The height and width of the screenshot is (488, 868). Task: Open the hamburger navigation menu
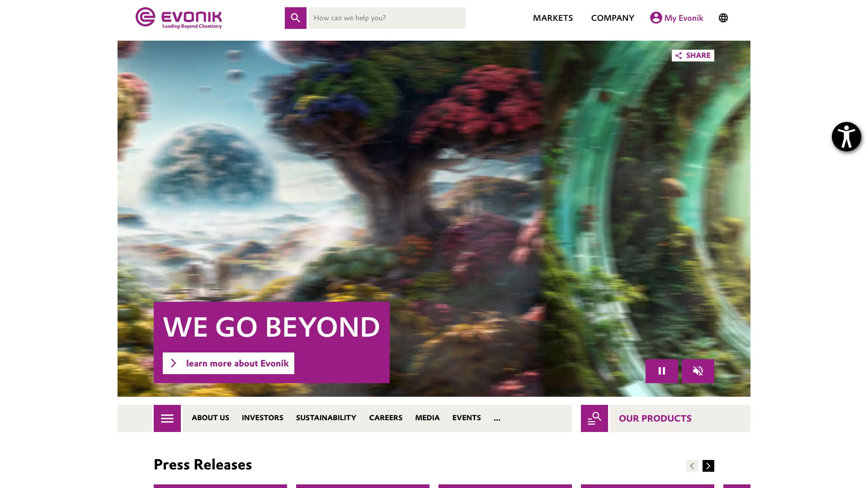click(x=167, y=418)
